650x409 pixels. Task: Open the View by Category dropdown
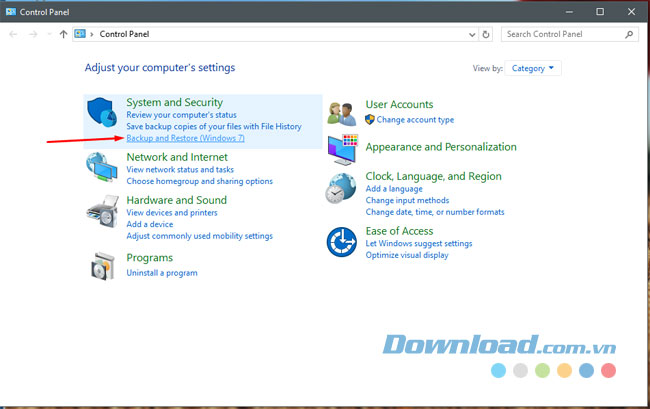point(533,68)
